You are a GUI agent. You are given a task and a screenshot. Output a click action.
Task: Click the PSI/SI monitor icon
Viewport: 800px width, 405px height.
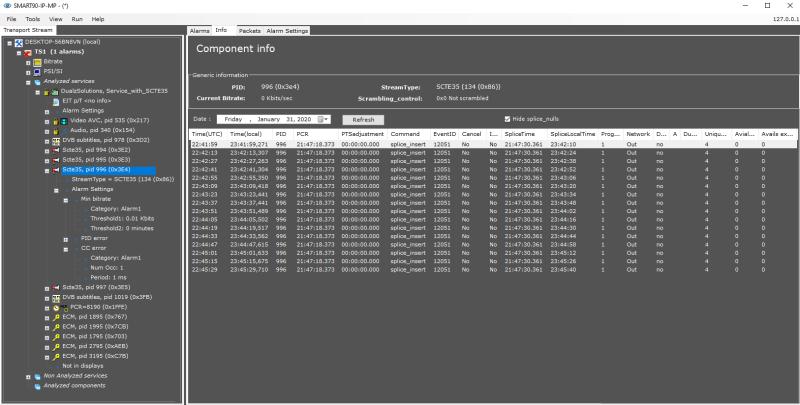[x=37, y=72]
